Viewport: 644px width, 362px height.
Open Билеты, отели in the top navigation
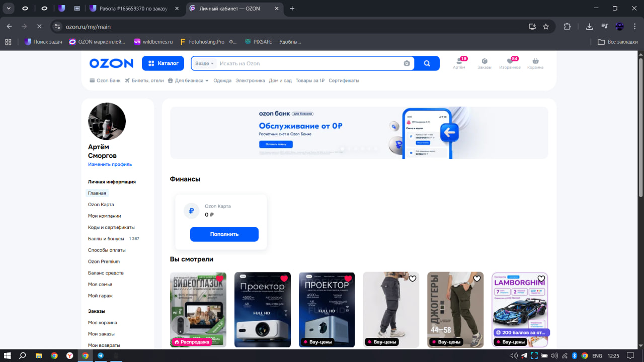click(x=144, y=80)
